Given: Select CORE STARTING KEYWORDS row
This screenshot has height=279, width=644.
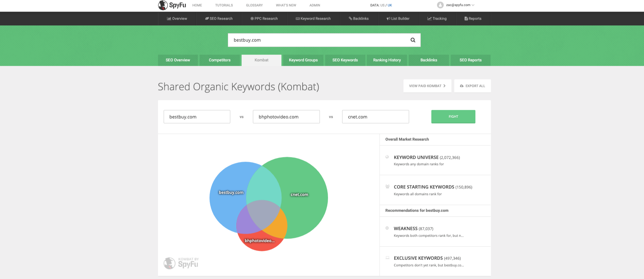Looking at the screenshot, I should tap(435, 190).
